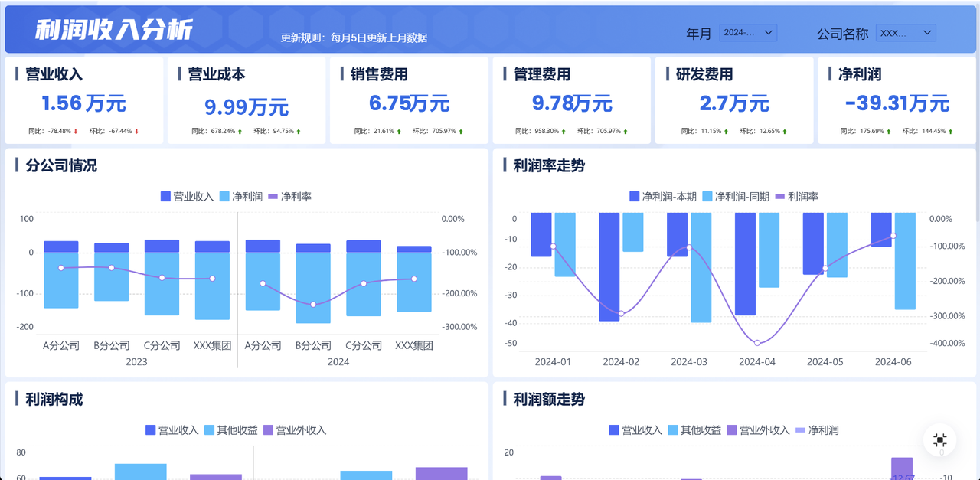Click XXX集团 label under the 2023 group
Screen dimensions: 980x480
(212, 345)
